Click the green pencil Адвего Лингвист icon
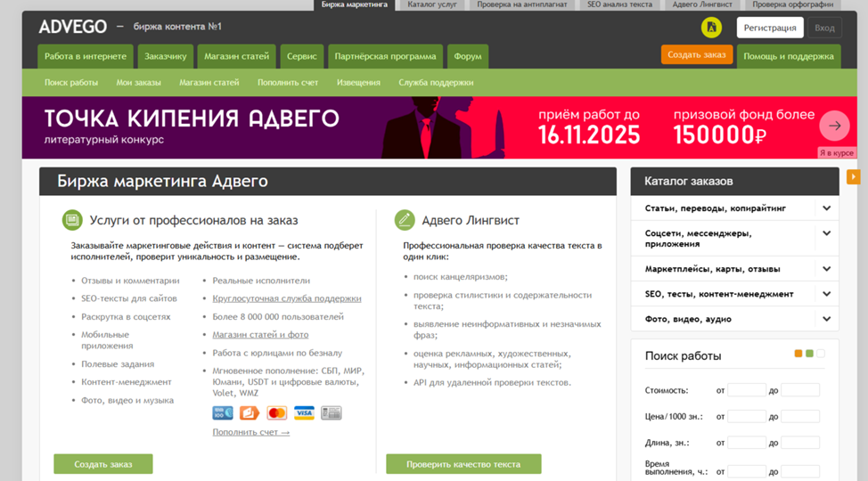 pos(405,220)
